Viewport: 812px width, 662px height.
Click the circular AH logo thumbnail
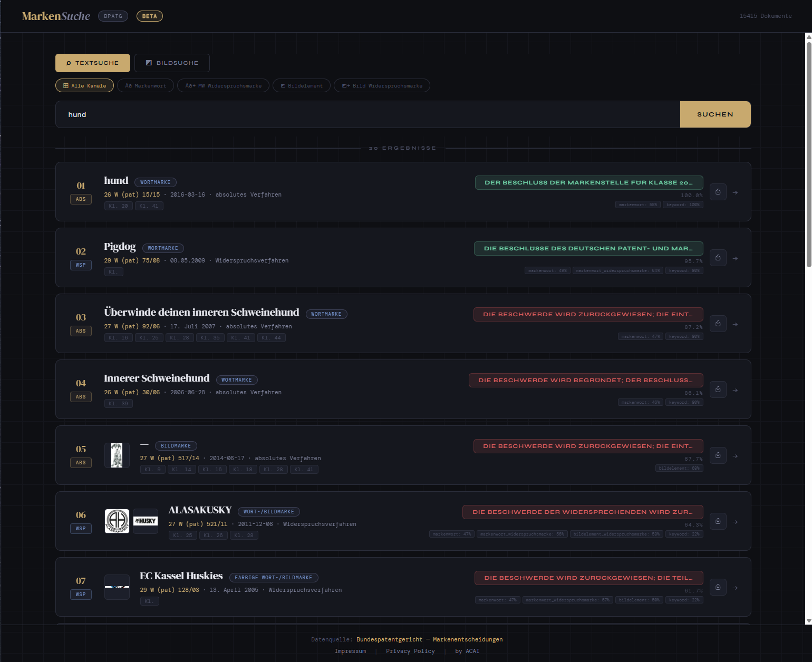pyautogui.click(x=117, y=521)
